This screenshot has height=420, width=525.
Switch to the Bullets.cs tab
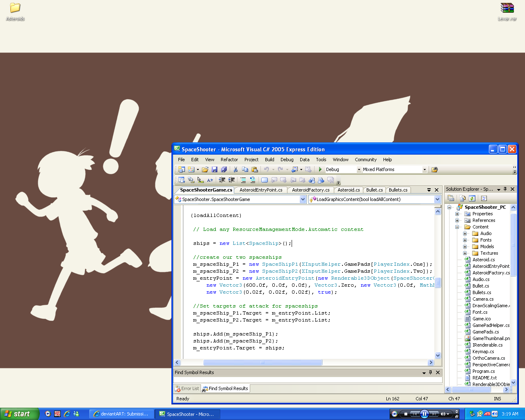398,190
